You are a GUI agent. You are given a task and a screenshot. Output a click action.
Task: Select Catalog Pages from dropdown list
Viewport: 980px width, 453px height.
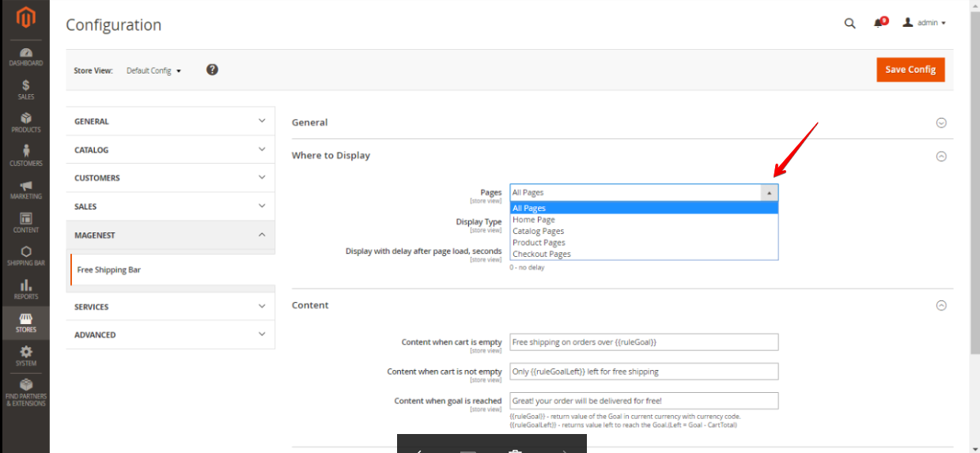tap(539, 231)
